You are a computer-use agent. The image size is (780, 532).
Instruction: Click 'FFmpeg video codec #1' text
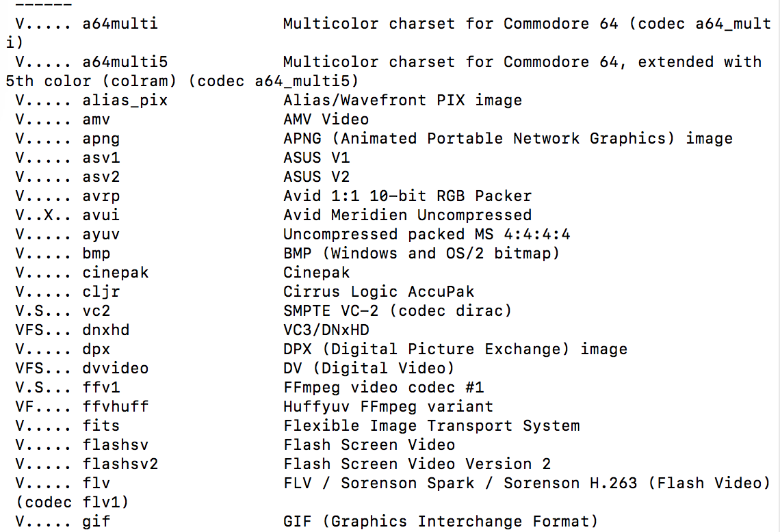point(384,388)
